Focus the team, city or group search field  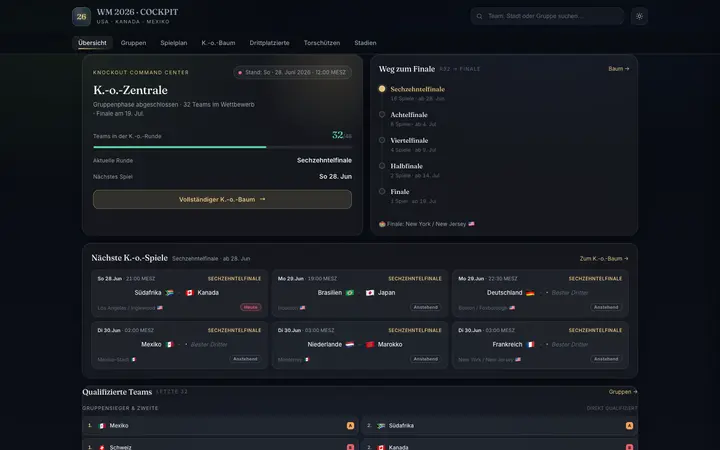coord(547,16)
